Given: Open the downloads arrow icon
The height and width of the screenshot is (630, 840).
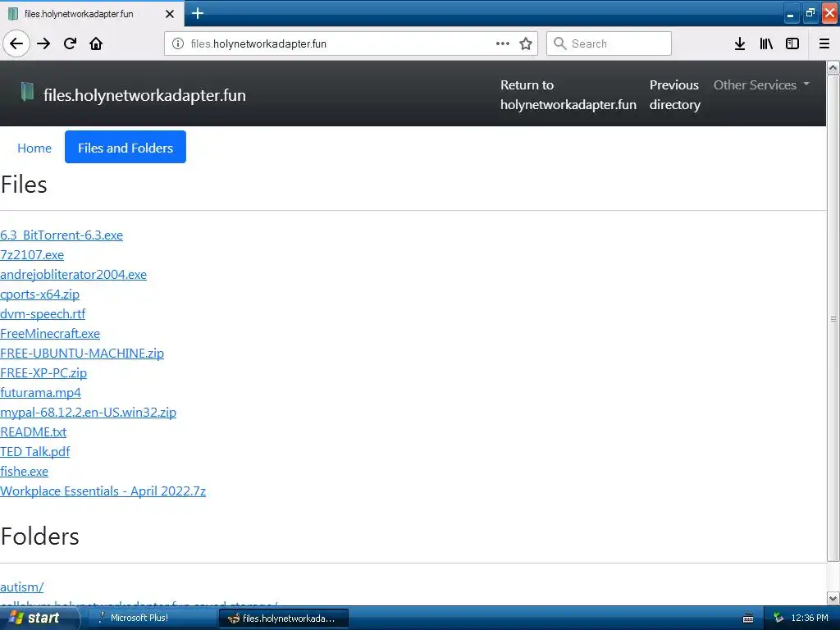Looking at the screenshot, I should [x=740, y=43].
